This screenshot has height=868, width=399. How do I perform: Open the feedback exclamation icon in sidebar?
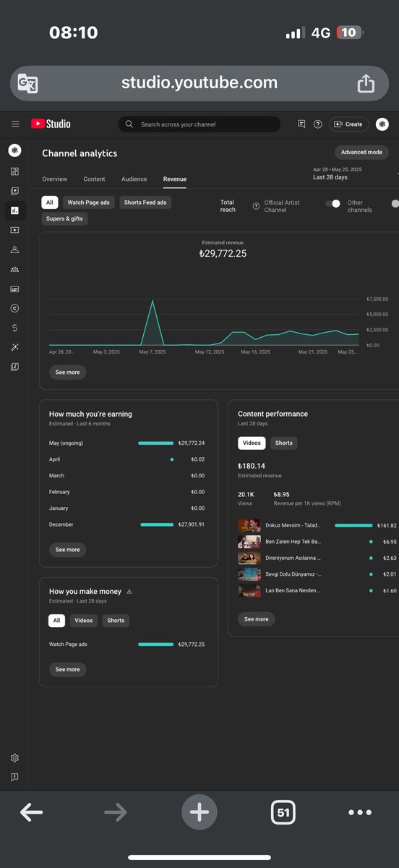14,778
